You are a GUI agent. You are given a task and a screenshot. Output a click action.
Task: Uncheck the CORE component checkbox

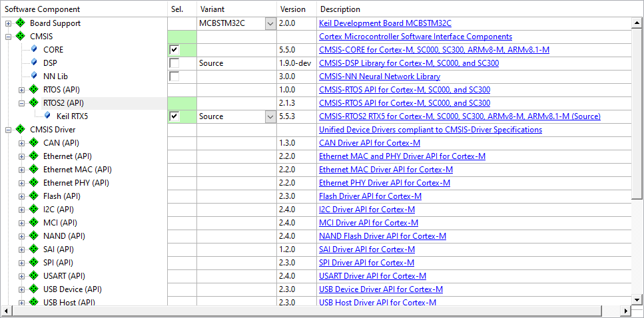tap(174, 50)
